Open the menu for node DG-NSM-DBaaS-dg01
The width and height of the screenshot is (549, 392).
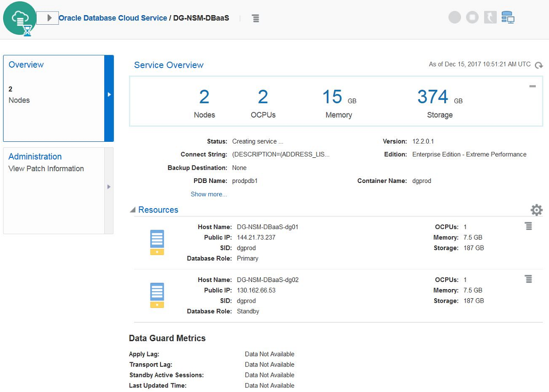pyautogui.click(x=528, y=226)
